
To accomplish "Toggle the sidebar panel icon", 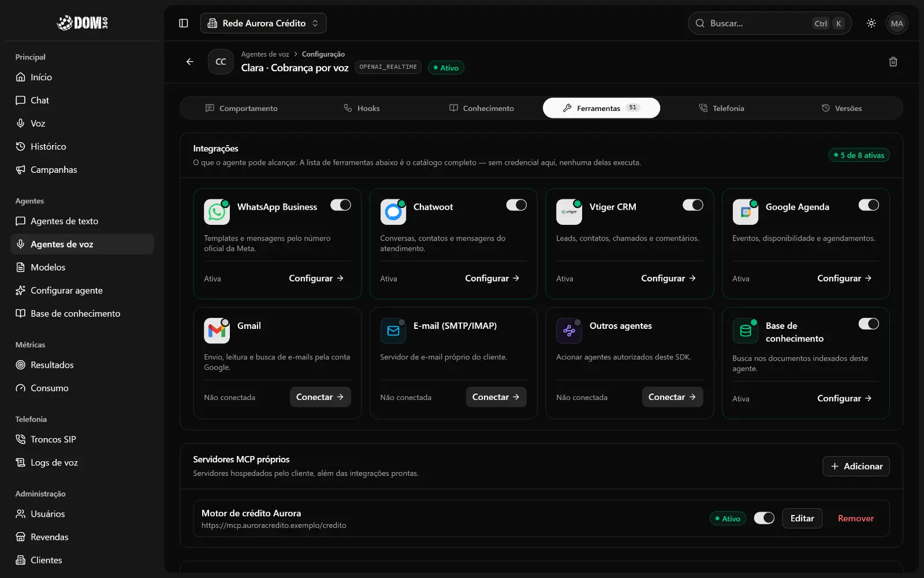I will 184,23.
